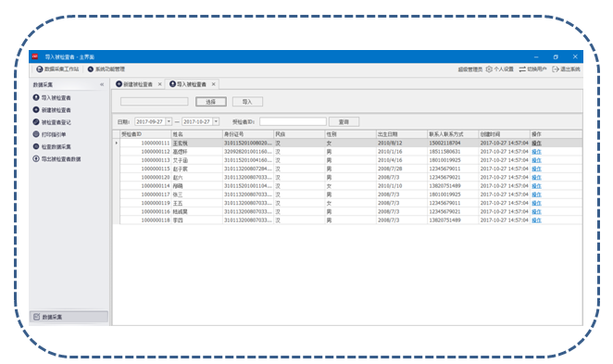Select name cell 王五

[197, 204]
